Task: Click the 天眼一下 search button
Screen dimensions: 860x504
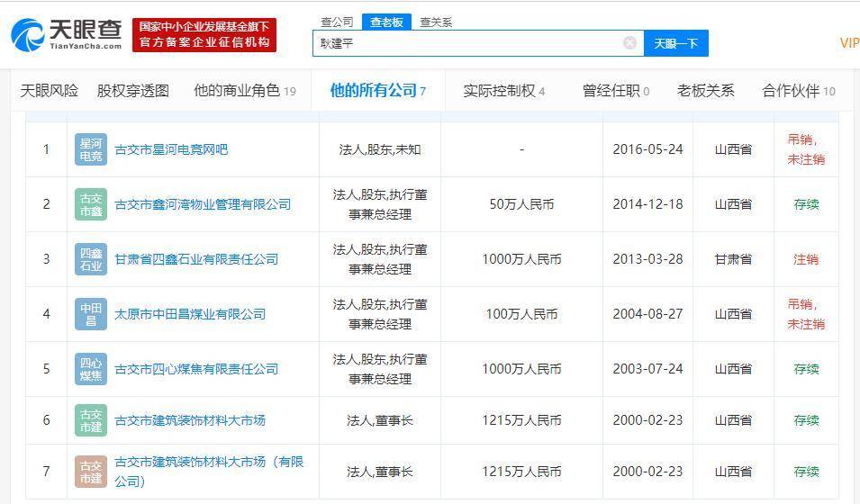Action: [675, 43]
